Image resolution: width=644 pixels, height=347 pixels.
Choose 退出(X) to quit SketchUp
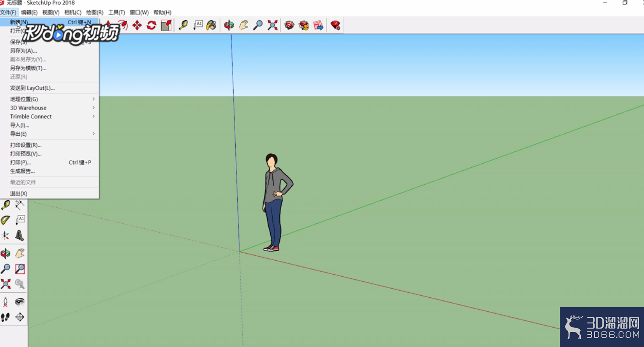point(50,193)
